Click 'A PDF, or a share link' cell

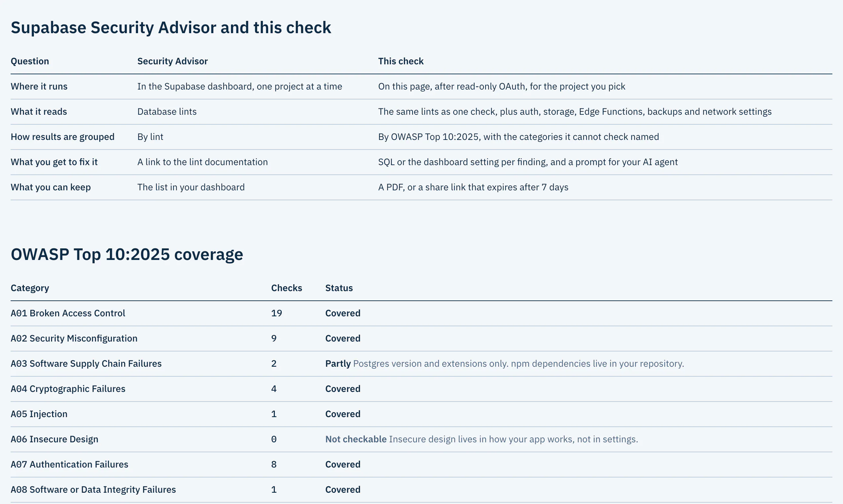coord(473,187)
